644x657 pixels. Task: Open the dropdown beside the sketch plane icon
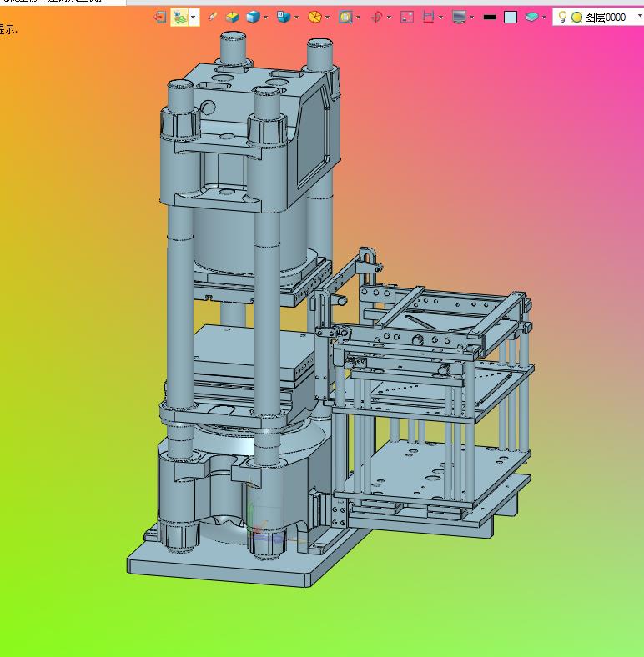point(194,18)
